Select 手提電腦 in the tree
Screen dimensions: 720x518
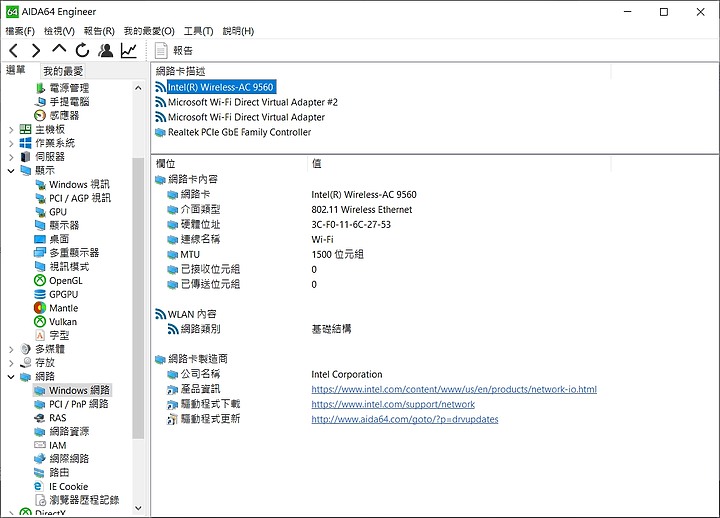tap(69, 101)
